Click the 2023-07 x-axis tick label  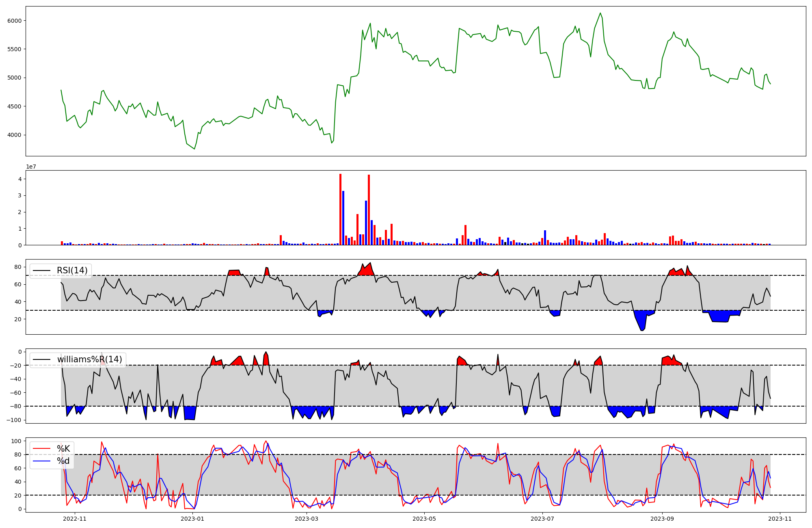coord(542,519)
